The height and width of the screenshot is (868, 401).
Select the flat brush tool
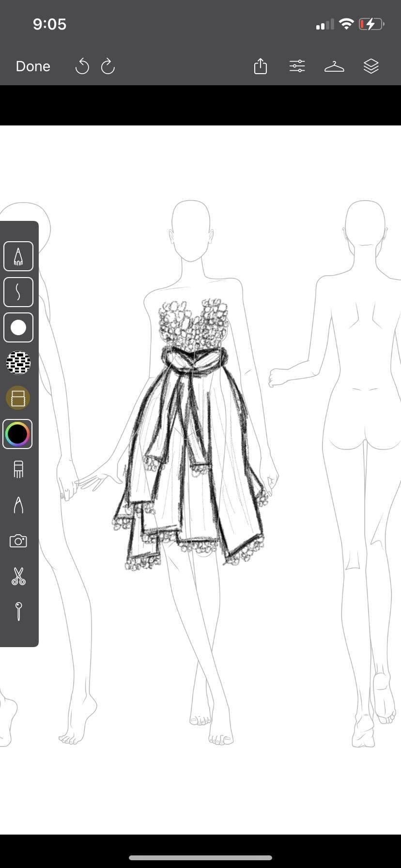click(18, 469)
